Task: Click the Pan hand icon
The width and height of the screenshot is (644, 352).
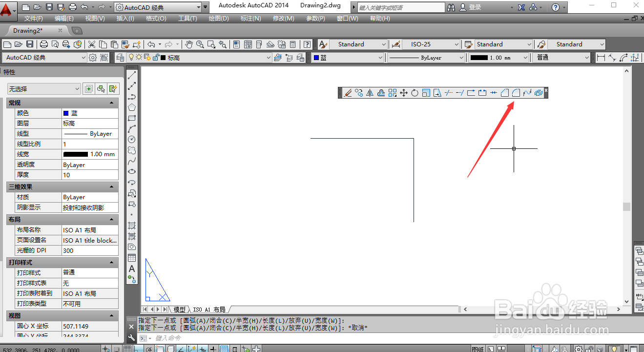Action: tap(189, 44)
